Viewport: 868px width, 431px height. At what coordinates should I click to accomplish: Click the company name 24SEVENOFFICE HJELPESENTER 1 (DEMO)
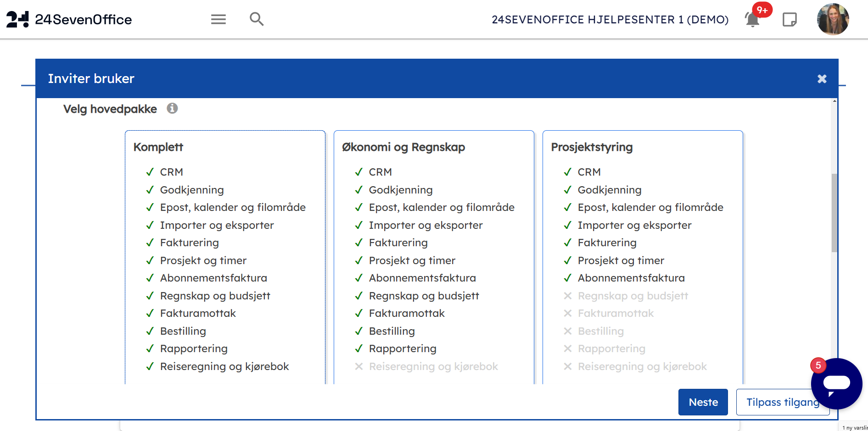click(610, 20)
